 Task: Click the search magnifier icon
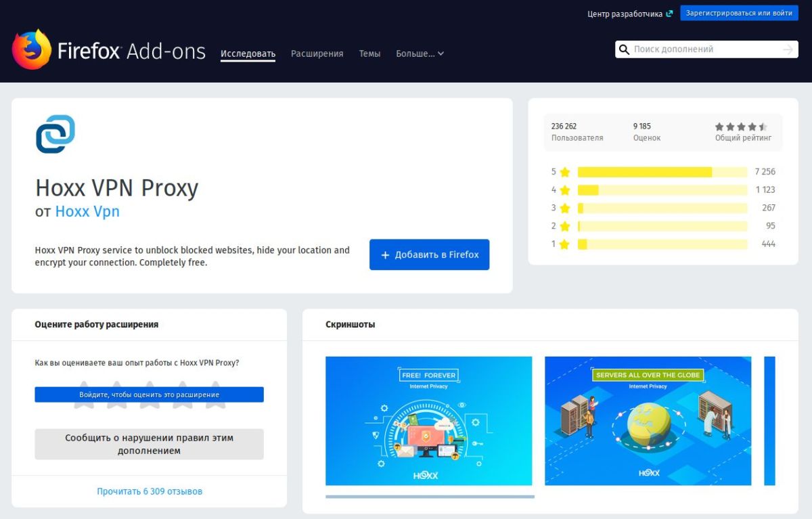(x=624, y=49)
